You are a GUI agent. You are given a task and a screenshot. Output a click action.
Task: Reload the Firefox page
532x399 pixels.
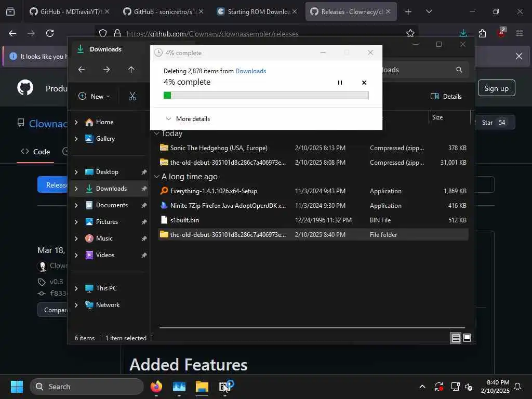click(50, 33)
